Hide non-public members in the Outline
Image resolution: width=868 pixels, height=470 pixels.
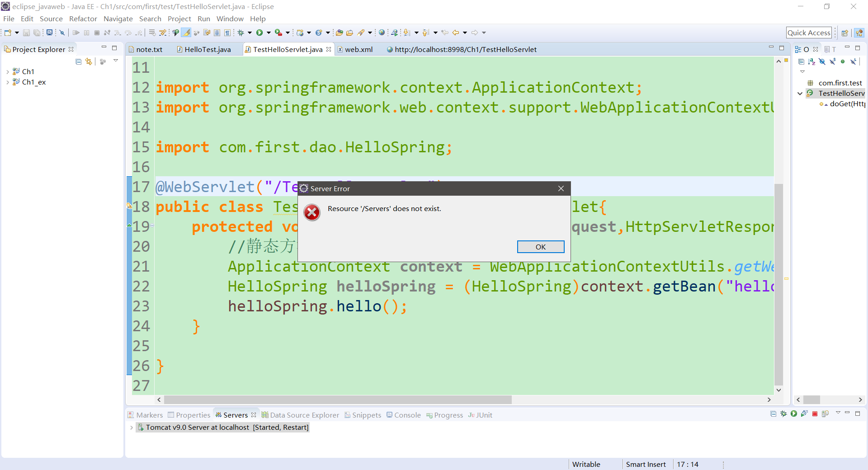coord(843,61)
